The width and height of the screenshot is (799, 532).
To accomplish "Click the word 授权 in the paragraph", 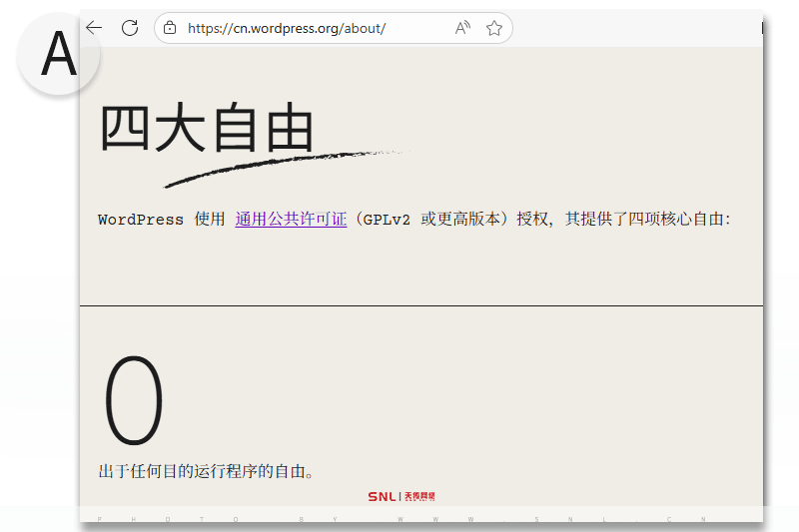I will [532, 220].
